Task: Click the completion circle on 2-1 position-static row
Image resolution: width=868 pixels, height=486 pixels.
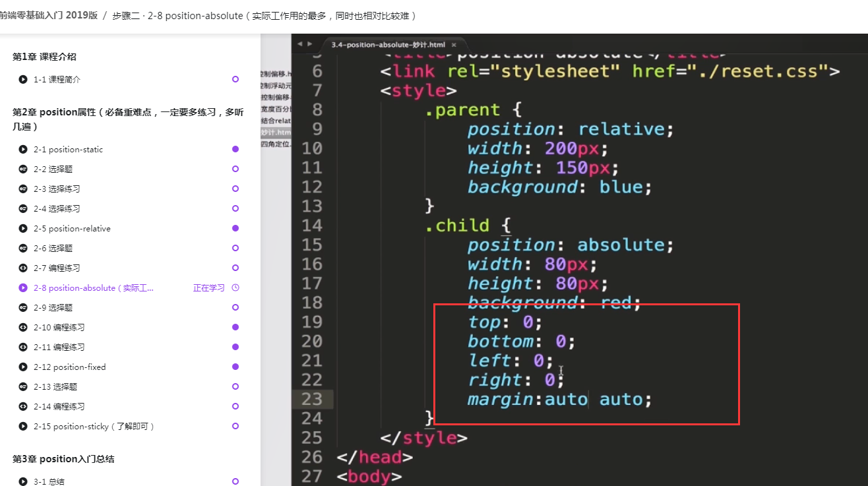Action: coord(235,149)
